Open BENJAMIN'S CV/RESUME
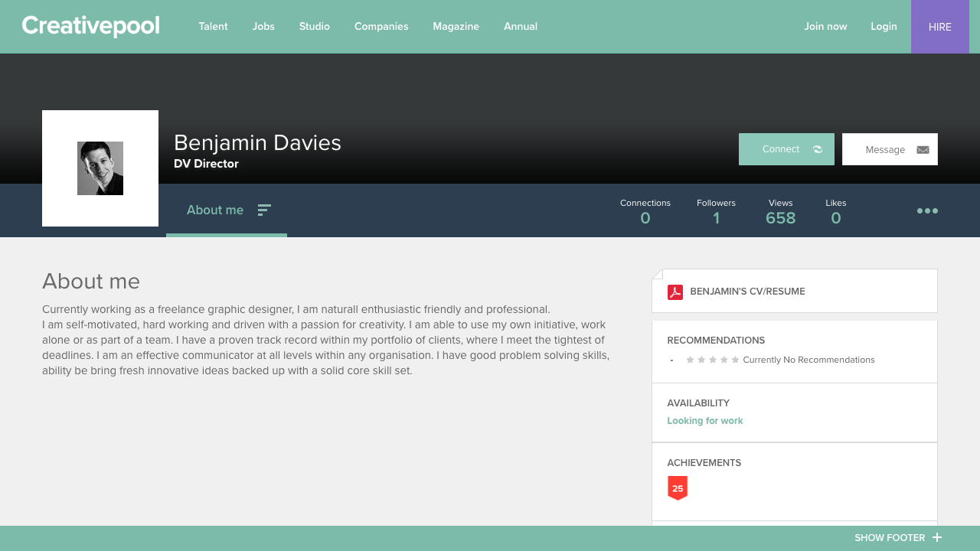The width and height of the screenshot is (980, 551). (x=747, y=292)
